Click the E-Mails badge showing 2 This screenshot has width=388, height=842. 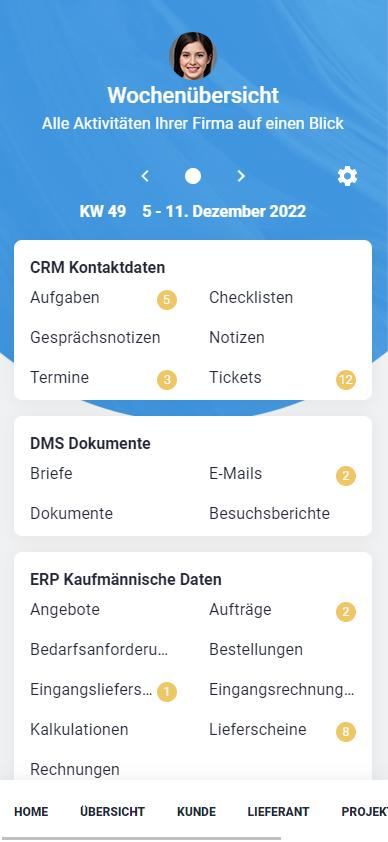point(346,476)
